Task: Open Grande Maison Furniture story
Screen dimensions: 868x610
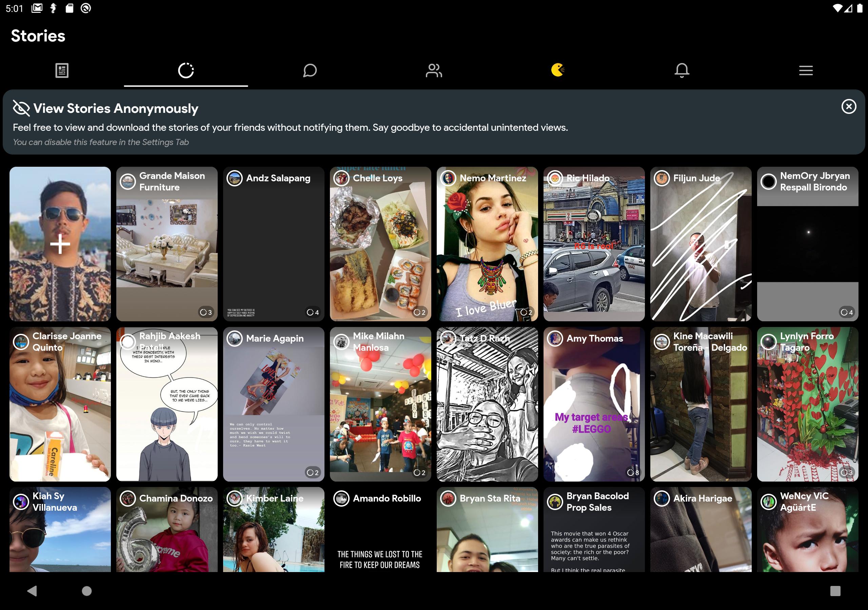Action: pos(167,244)
